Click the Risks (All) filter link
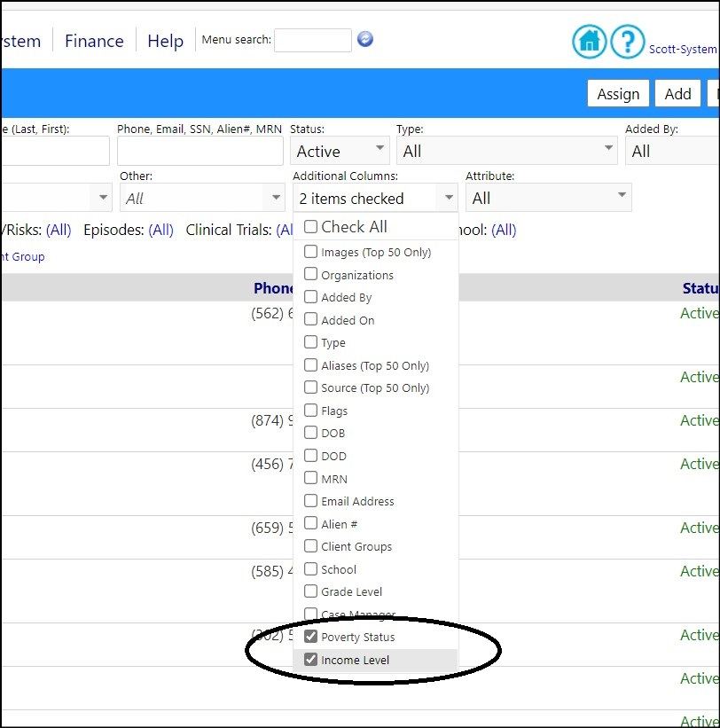The image size is (720, 728). coord(59,230)
